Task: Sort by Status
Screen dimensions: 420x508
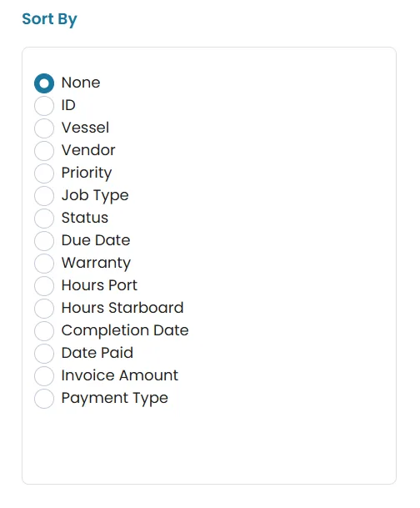Action: (44, 219)
